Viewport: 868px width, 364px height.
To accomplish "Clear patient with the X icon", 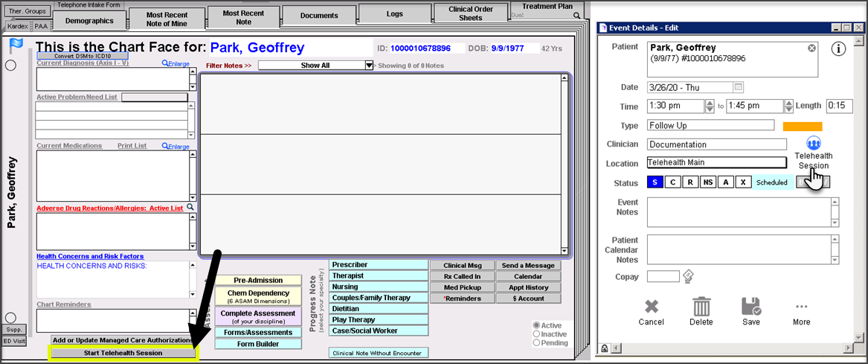I will click(x=811, y=48).
